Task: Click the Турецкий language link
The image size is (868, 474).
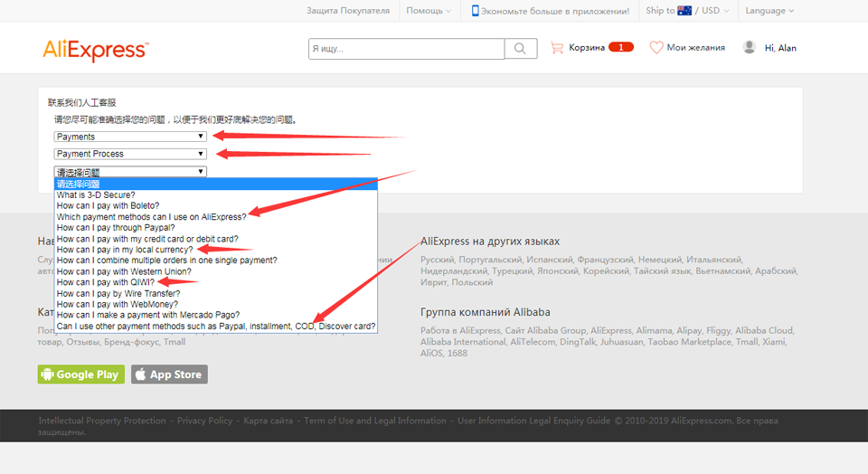Action: (512, 271)
